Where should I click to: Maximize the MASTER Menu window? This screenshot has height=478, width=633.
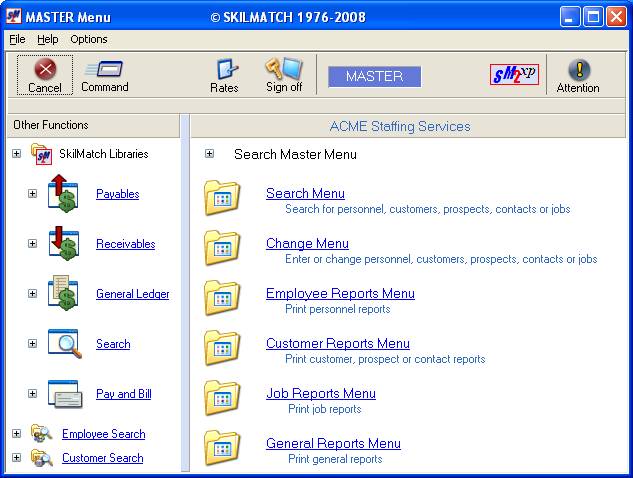[x=593, y=17]
